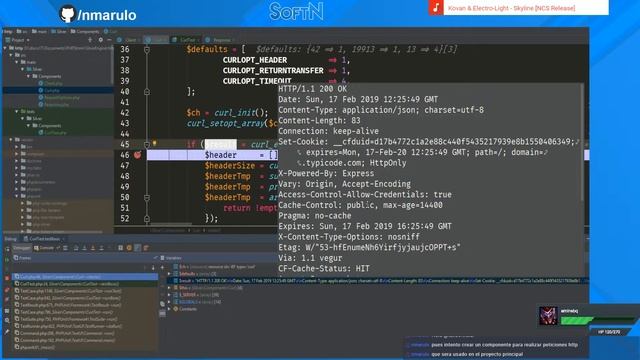640x360 pixels.
Task: Expand the php-code-coverage folder
Action: tap(22, 203)
